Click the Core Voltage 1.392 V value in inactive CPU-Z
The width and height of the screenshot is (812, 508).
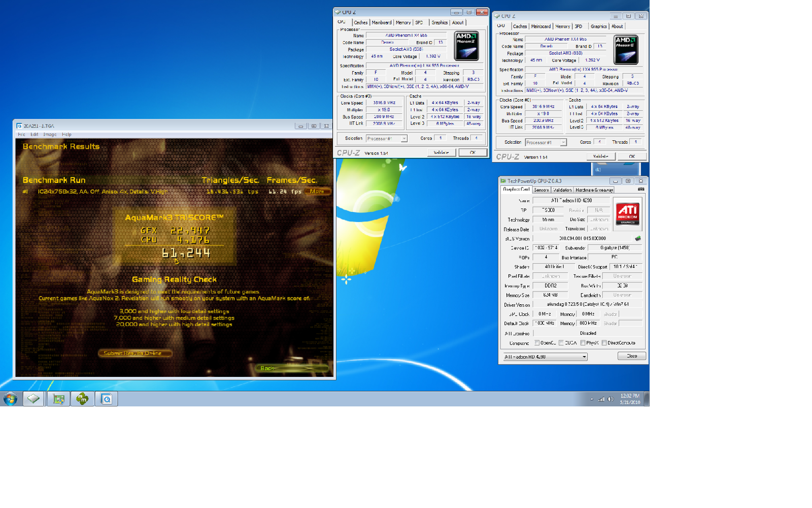coord(592,60)
